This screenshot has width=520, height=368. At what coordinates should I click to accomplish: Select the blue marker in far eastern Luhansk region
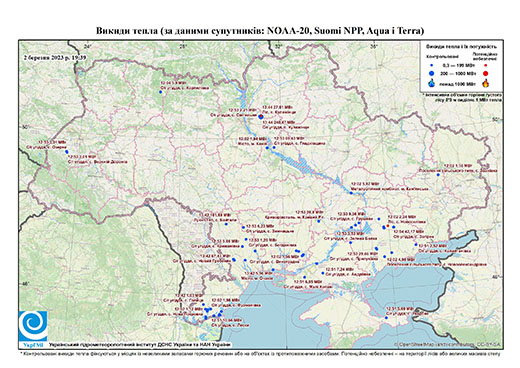(x=438, y=175)
